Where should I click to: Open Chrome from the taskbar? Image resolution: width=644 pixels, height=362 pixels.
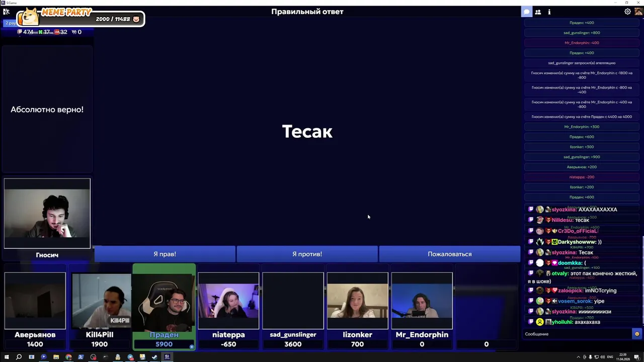tap(68, 357)
